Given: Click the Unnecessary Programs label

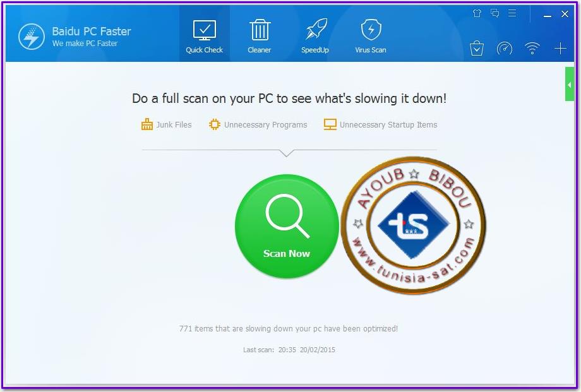Looking at the screenshot, I should (x=265, y=125).
